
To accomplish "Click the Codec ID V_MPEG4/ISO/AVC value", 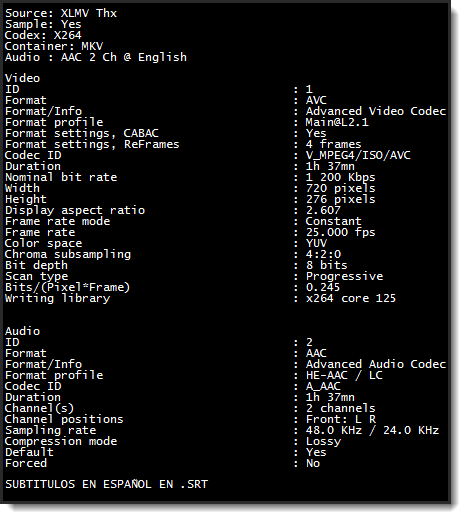I will (358, 155).
